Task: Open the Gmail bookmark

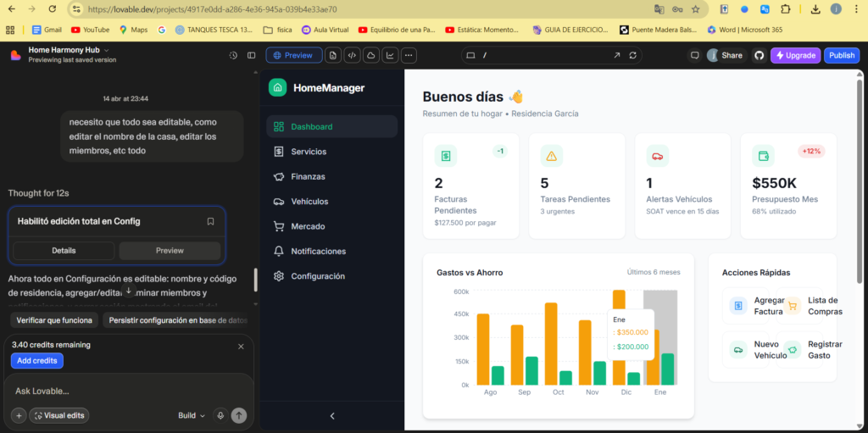Action: pos(47,30)
